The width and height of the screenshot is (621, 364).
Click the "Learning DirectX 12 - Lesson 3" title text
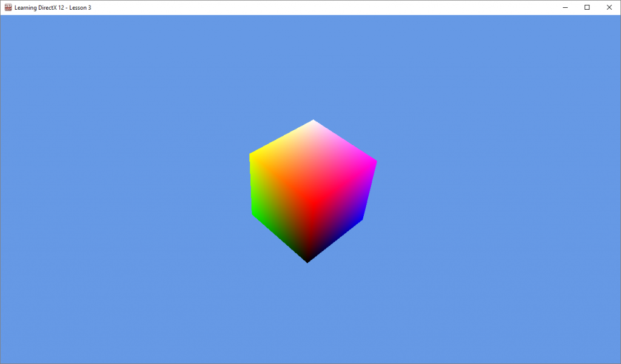coord(53,7)
